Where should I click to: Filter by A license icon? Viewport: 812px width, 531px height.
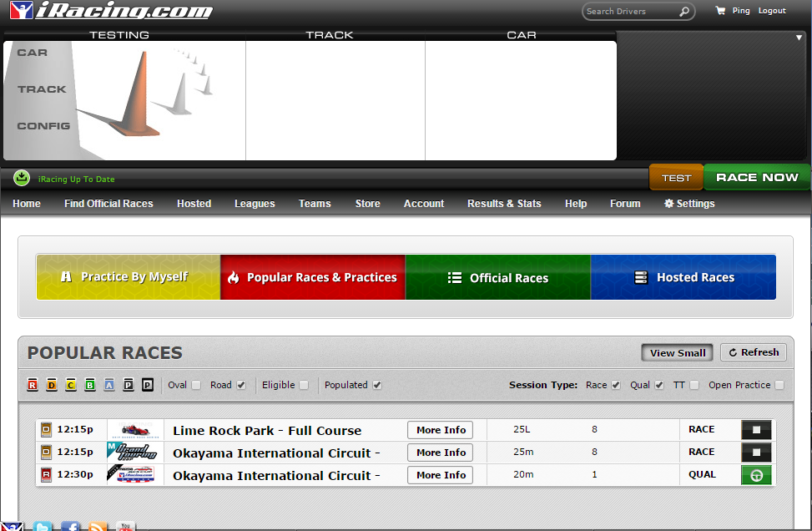coord(109,384)
